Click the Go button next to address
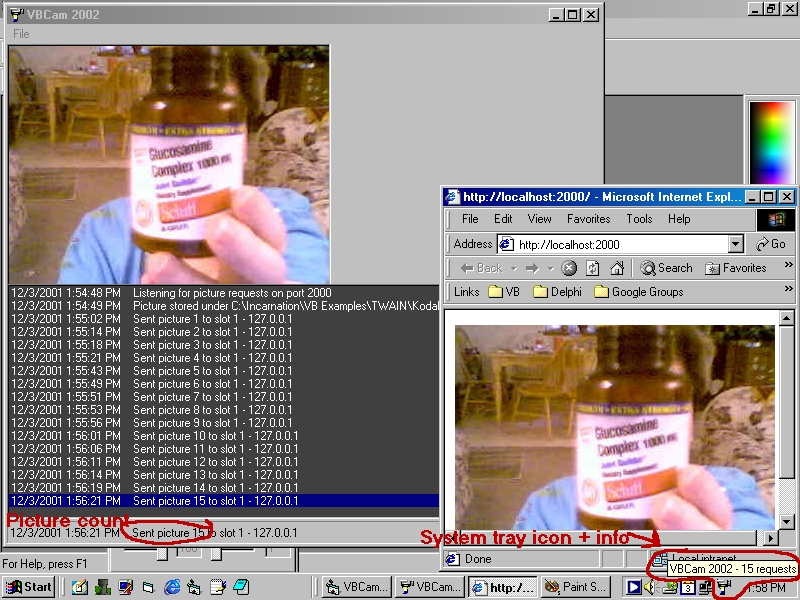The width and height of the screenshot is (800, 600). pos(771,244)
